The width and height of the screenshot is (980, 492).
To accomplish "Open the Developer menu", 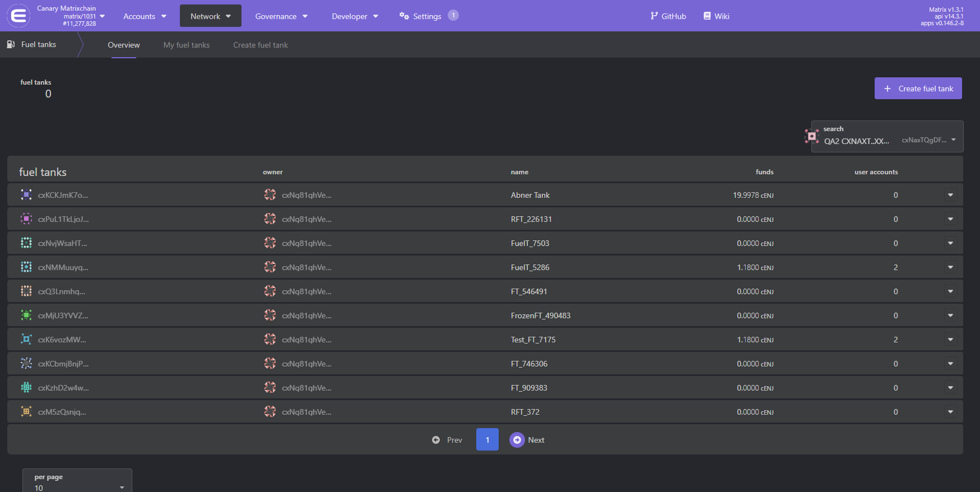I will (355, 16).
